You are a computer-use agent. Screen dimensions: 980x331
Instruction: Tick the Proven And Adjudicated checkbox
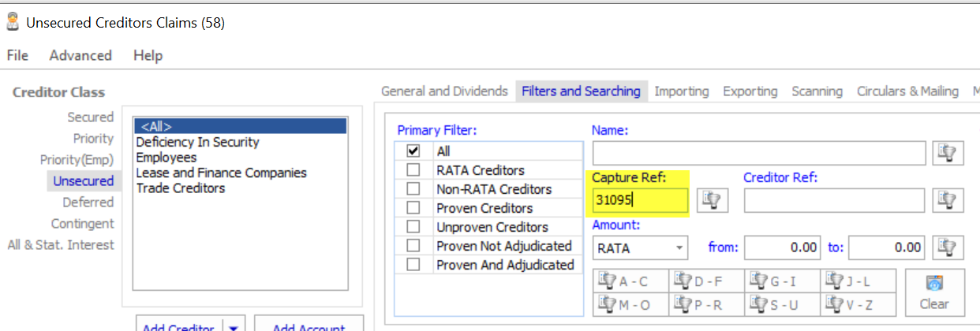(413, 266)
